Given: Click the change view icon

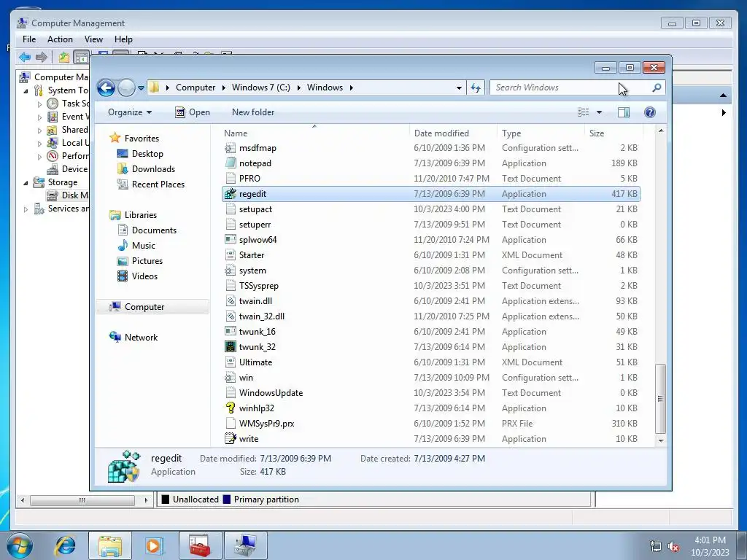Looking at the screenshot, I should click(584, 112).
